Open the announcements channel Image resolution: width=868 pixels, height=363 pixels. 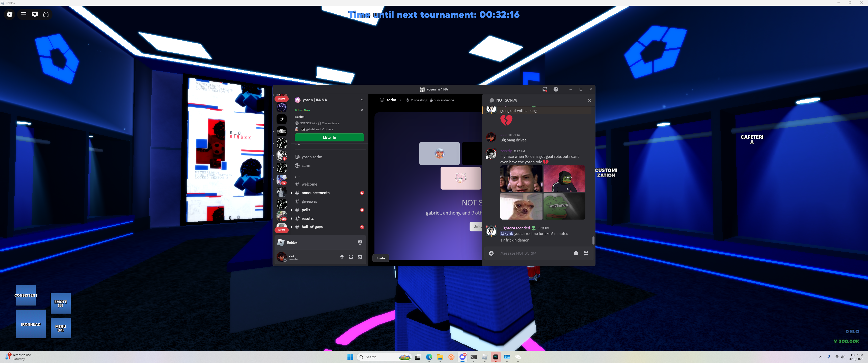pos(315,193)
